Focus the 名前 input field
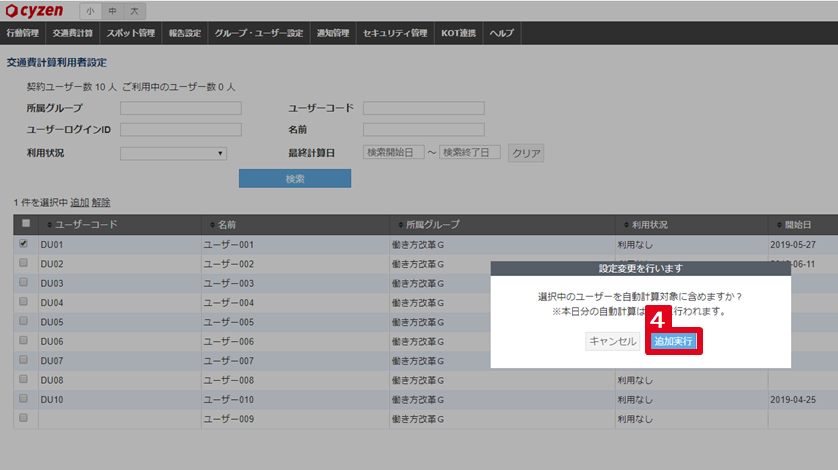The height and width of the screenshot is (470, 838). point(424,129)
